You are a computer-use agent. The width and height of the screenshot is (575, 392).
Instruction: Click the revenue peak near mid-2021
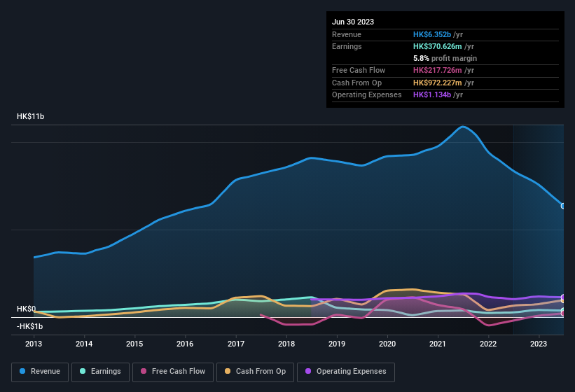coord(463,127)
